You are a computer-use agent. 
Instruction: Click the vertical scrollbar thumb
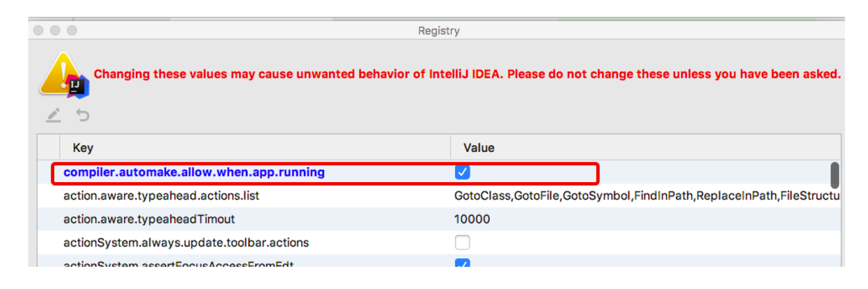click(x=835, y=175)
